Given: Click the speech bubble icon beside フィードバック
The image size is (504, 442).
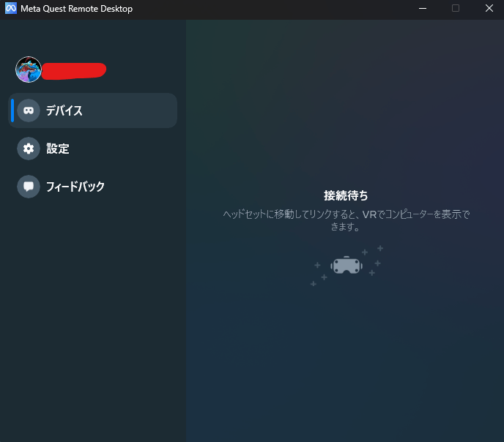Looking at the screenshot, I should (x=29, y=187).
